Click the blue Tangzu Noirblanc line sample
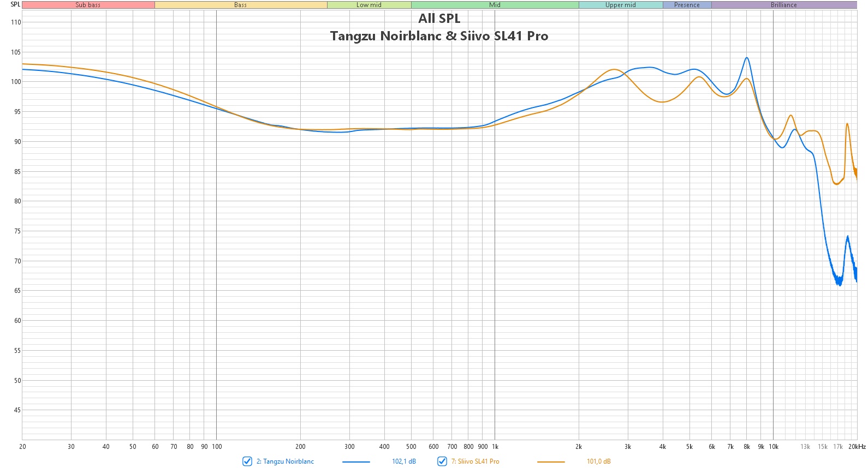This screenshot has height=468, width=868. (x=356, y=462)
